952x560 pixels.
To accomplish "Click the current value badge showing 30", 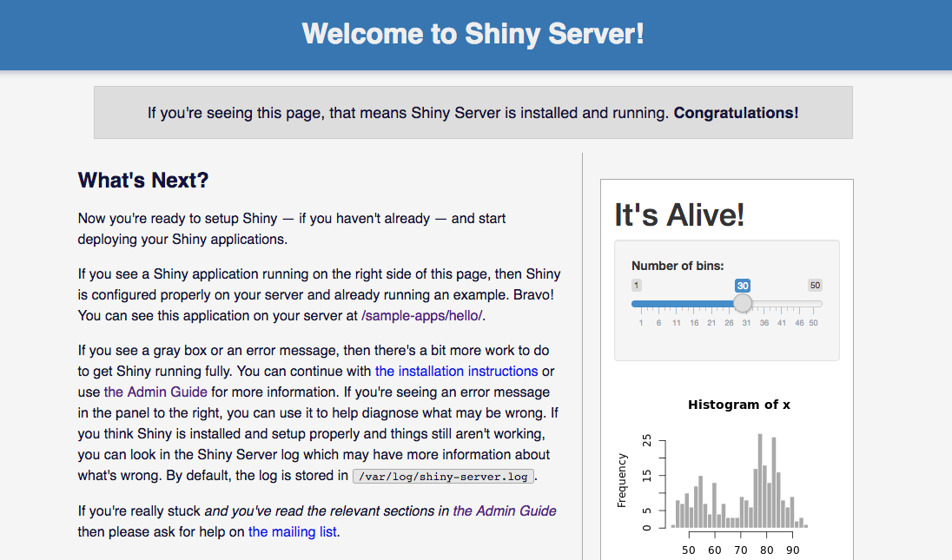I will [743, 285].
